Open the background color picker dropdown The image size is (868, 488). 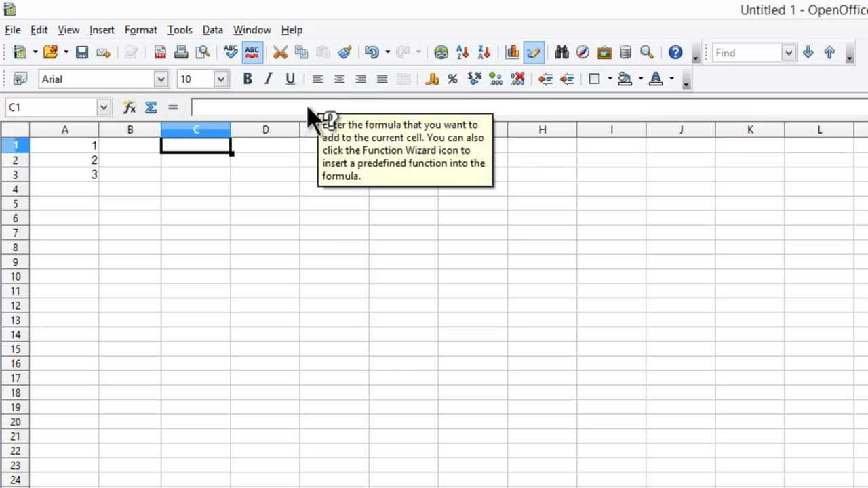pyautogui.click(x=641, y=79)
